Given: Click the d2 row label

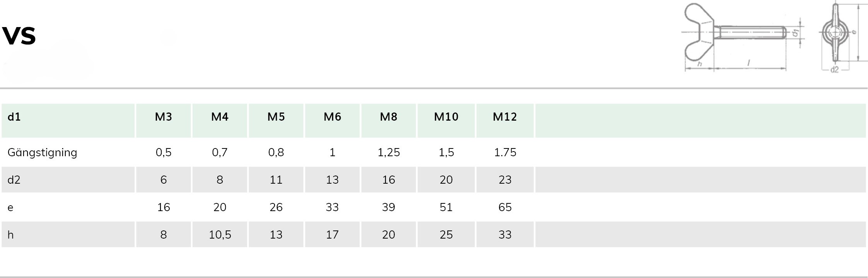Looking at the screenshot, I should (14, 180).
